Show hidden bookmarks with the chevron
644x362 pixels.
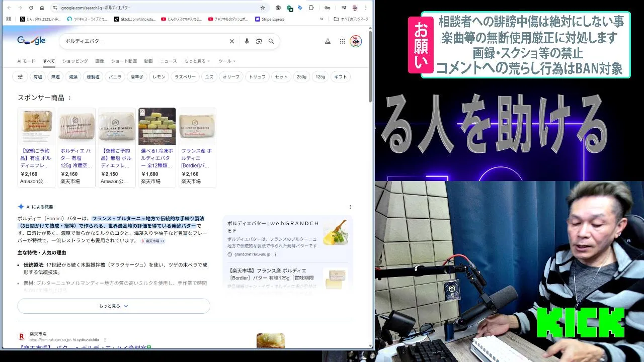321,19
